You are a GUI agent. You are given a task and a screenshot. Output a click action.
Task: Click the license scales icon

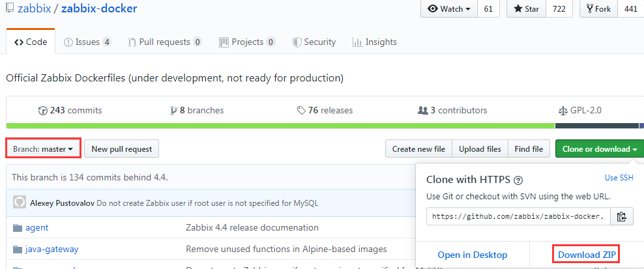[563, 111]
